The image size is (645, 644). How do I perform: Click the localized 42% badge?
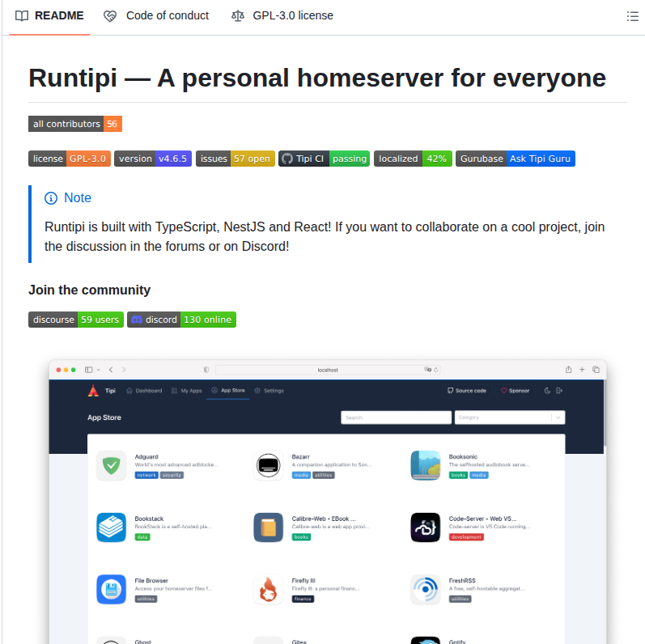413,159
